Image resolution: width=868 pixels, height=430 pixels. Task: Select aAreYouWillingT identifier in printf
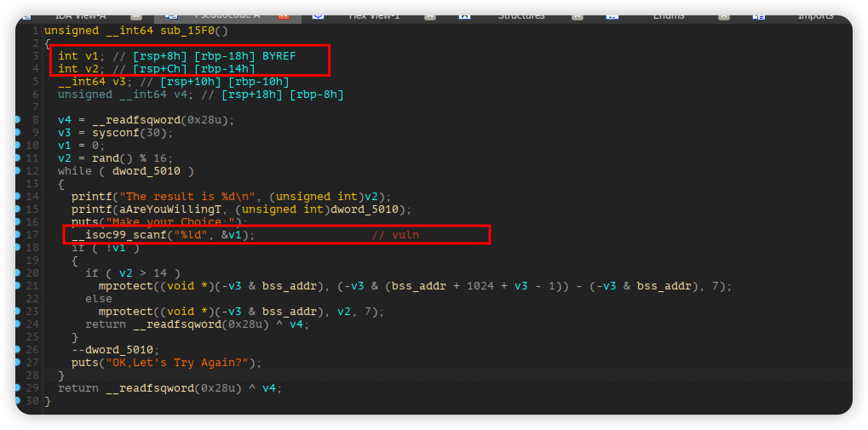pyautogui.click(x=170, y=209)
